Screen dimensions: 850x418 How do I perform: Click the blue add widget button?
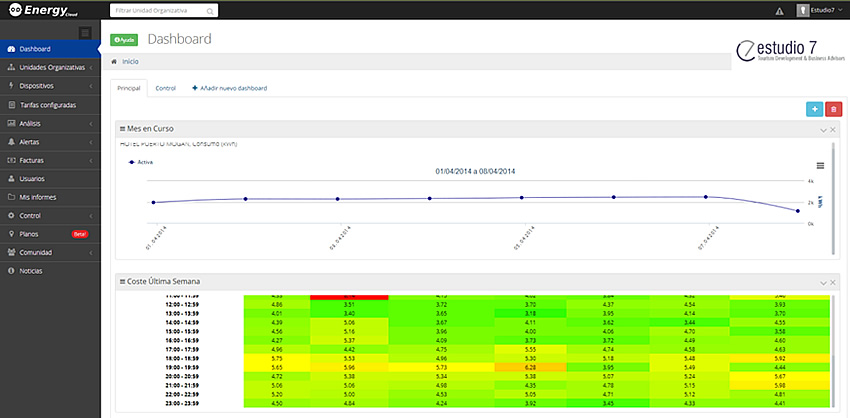pyautogui.click(x=814, y=108)
